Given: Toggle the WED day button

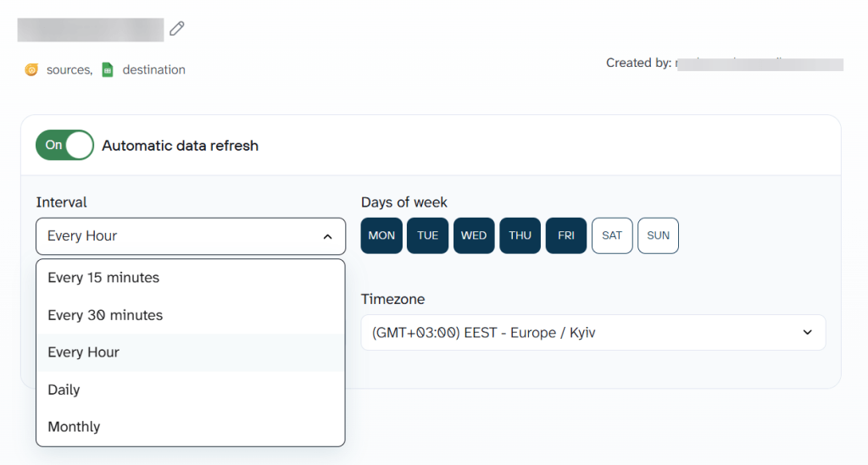Looking at the screenshot, I should coord(474,235).
